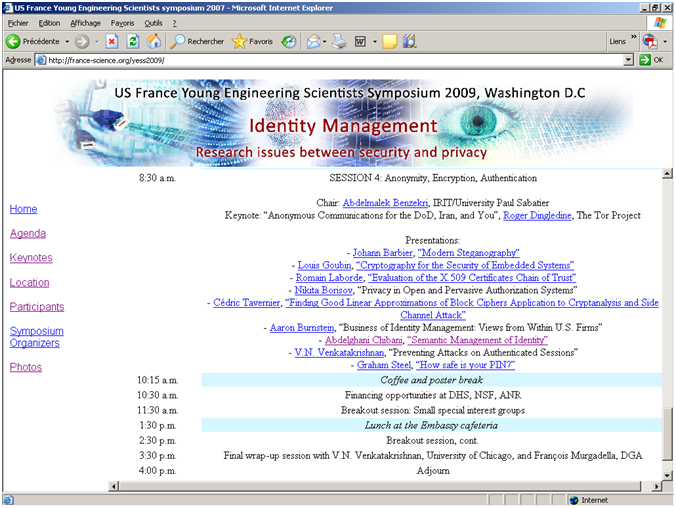Expand the Forward button history dropdown
Viewport: 676px width, 508px height.
point(97,41)
